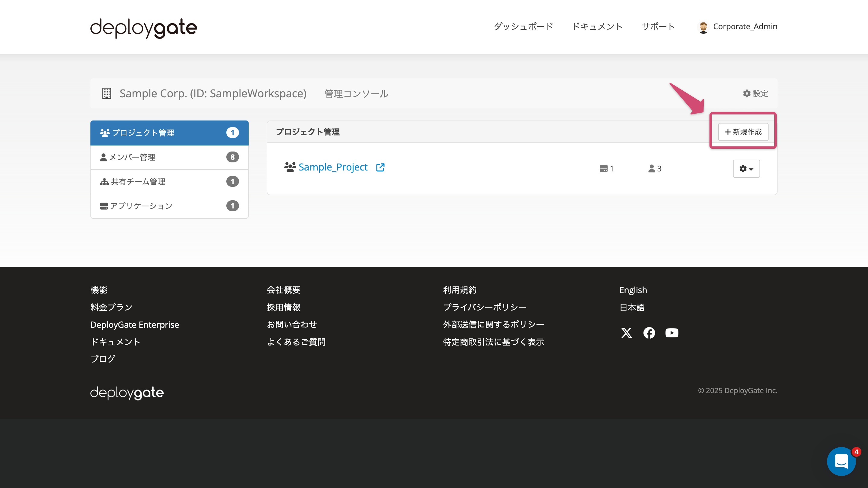Open the Intercom chat bubble
Viewport: 868px width, 488px height.
point(841,461)
